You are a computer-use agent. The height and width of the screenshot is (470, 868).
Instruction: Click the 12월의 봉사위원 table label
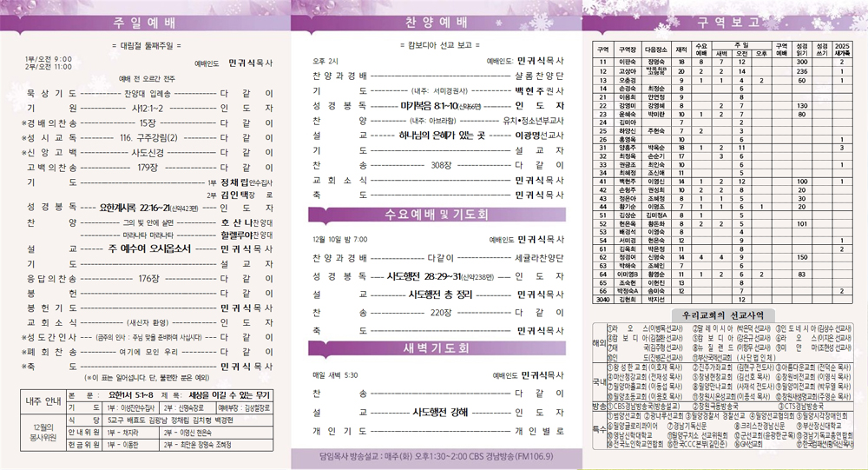[41, 436]
